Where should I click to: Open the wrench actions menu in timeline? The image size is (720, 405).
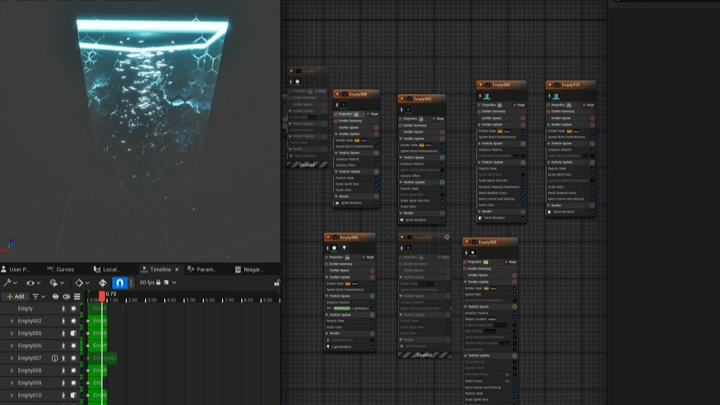(9, 283)
